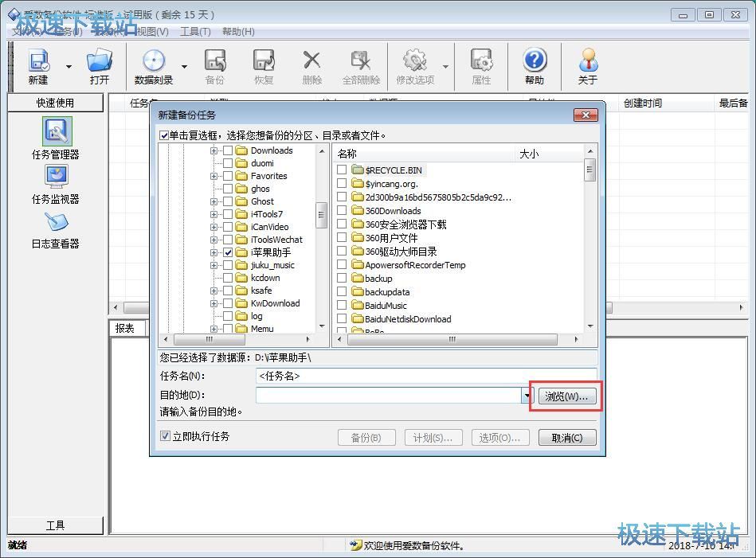This screenshot has width=756, height=558.
Task: Expand the KwDownload tree node
Action: point(213,303)
